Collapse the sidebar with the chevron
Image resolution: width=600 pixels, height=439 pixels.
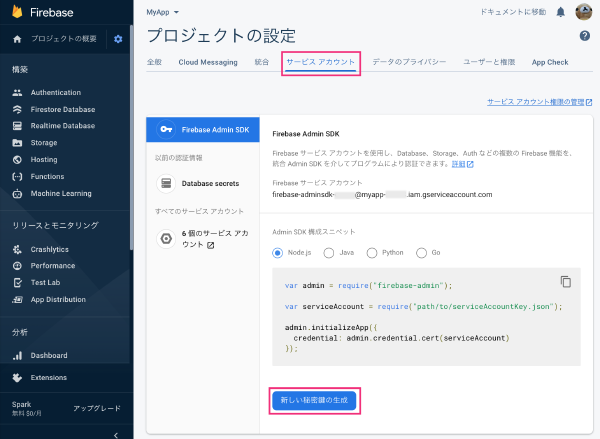coord(117,433)
